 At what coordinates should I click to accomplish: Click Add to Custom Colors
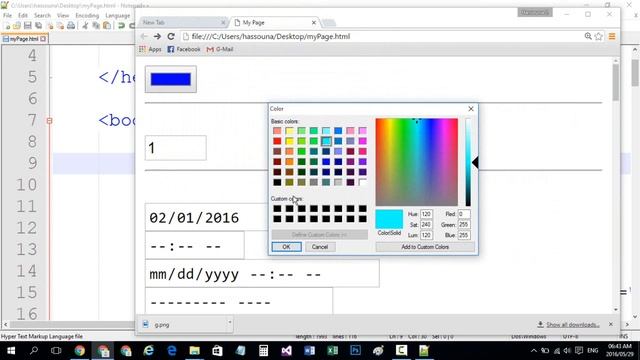click(x=425, y=247)
